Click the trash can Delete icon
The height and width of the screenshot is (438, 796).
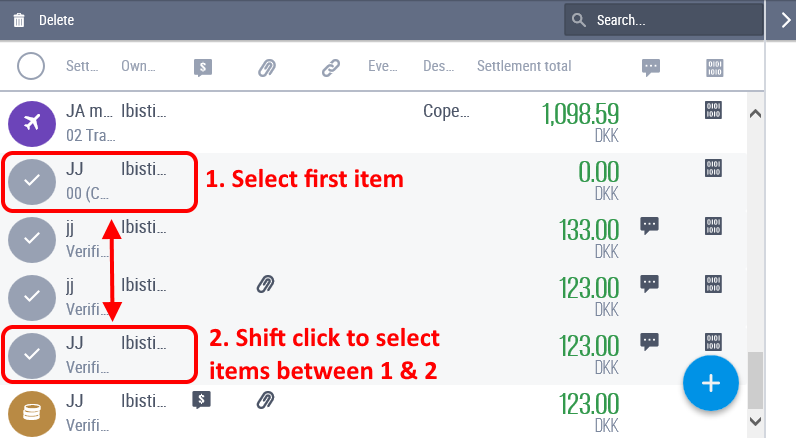(x=19, y=20)
